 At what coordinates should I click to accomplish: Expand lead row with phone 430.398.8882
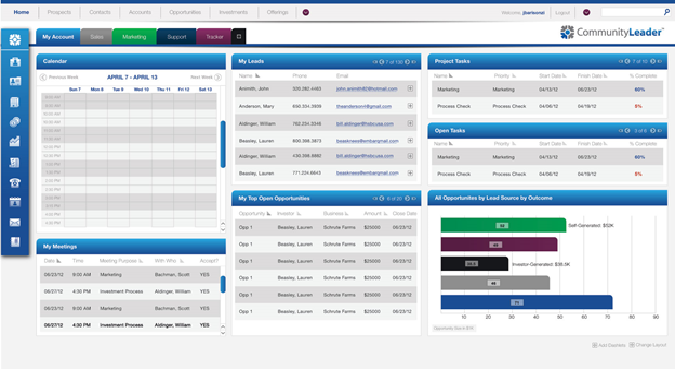[410, 156]
